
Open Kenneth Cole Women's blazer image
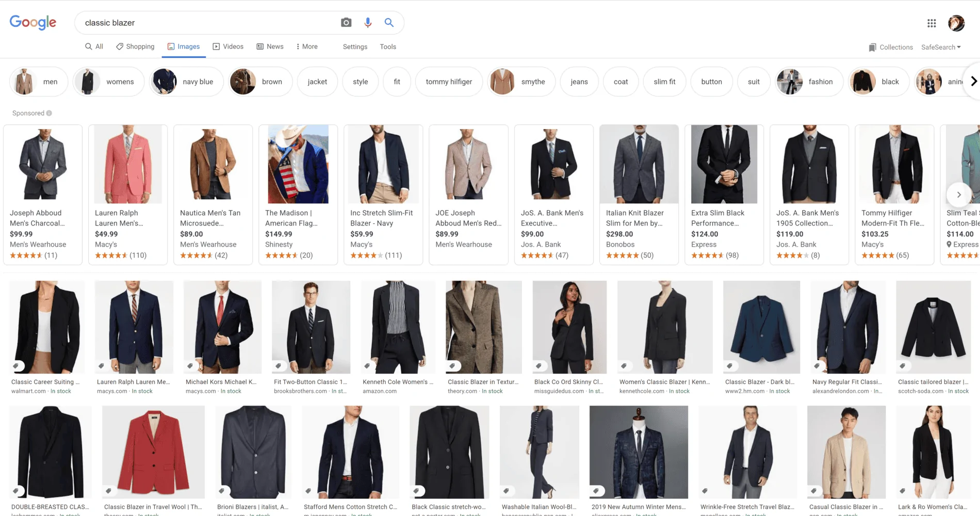click(x=398, y=327)
